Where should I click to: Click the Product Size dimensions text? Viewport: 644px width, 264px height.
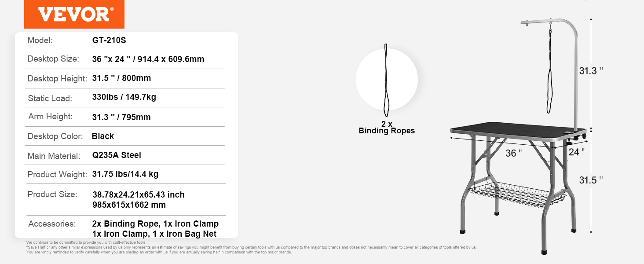(x=139, y=199)
